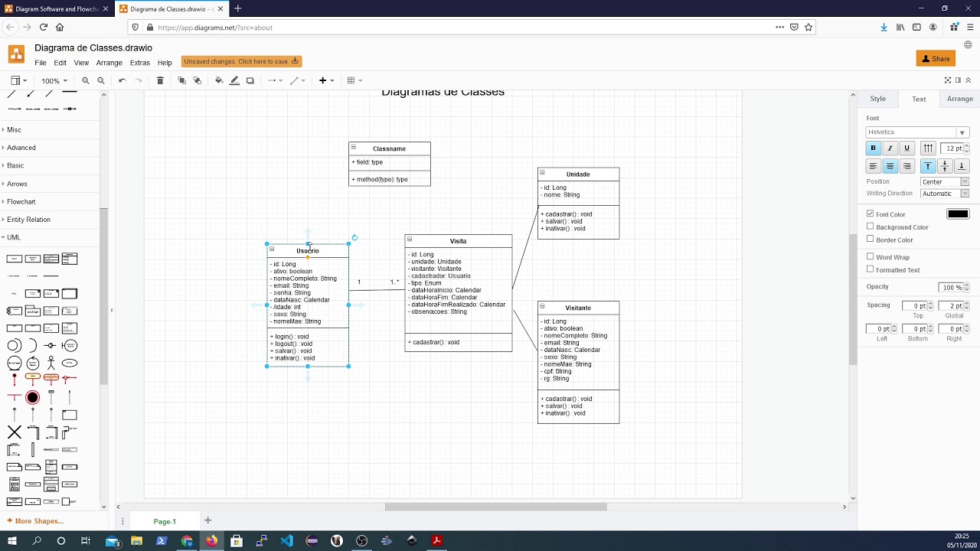The image size is (980, 551).
Task: Click the black font color swatch
Action: click(x=958, y=214)
